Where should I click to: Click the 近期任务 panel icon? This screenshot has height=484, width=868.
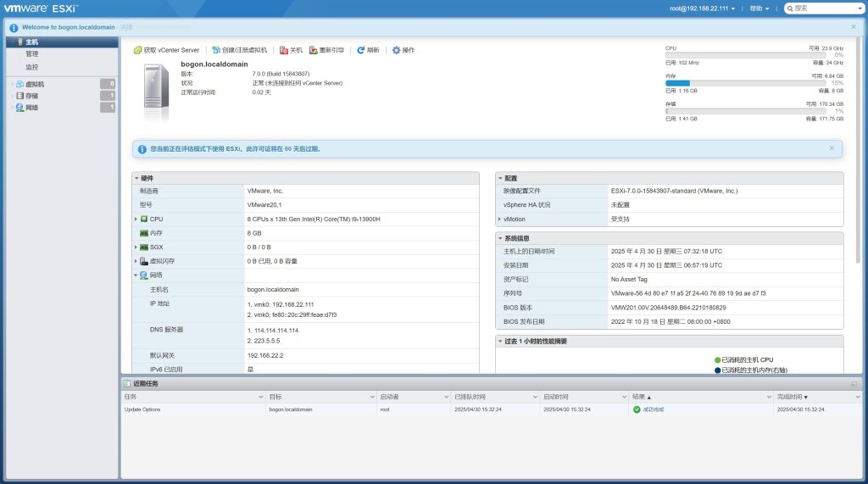[127, 383]
